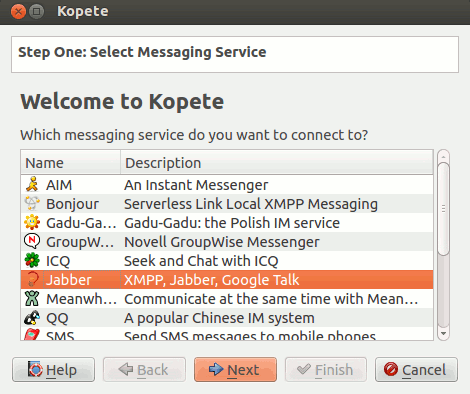The image size is (470, 394).
Task: Click 'Novell GroupWise Messenger' description
Action: pyautogui.click(x=222, y=242)
